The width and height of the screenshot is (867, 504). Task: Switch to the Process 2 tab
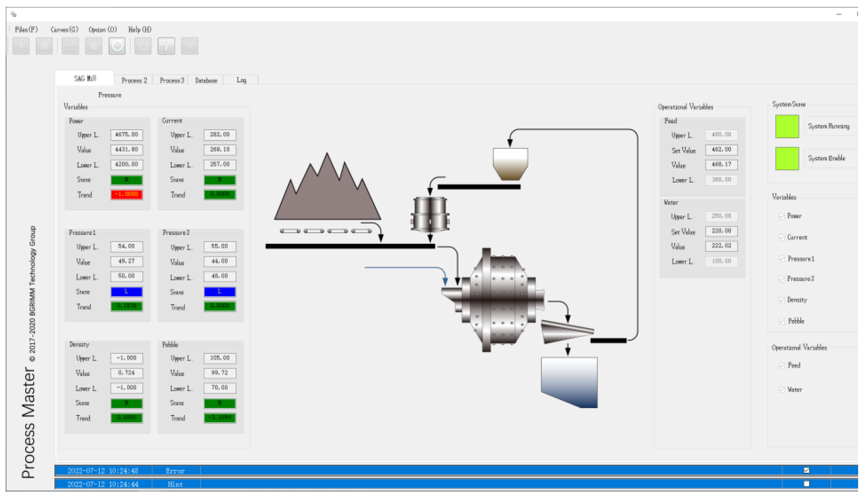tap(134, 80)
